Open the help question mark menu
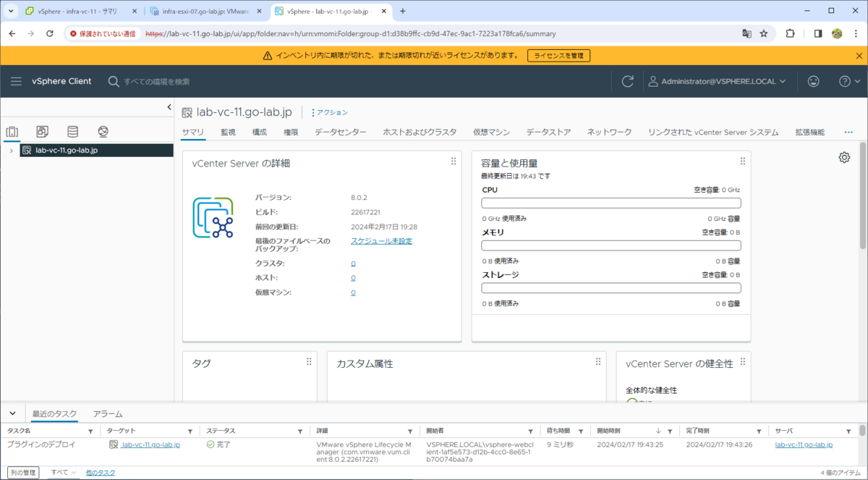Image resolution: width=868 pixels, height=480 pixels. point(849,81)
